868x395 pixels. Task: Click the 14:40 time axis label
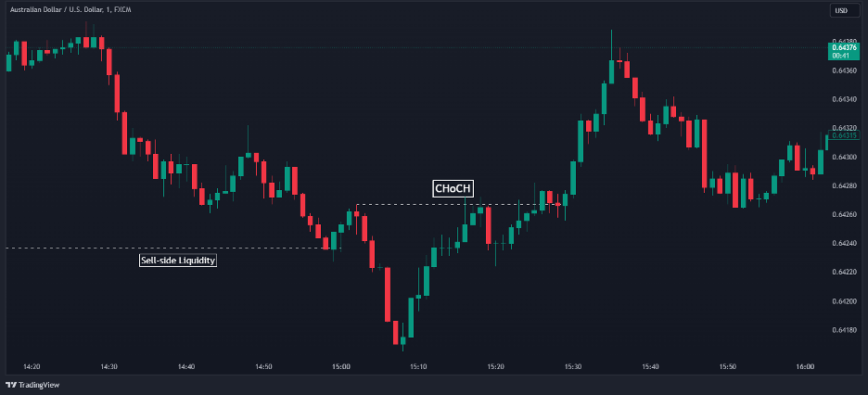(x=185, y=367)
